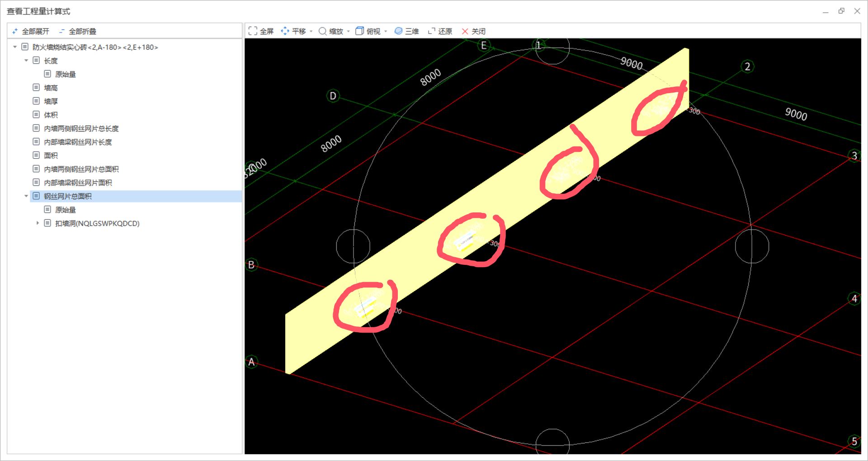Click document icon beside 防火墙烧结实心砖 root node

coord(25,47)
